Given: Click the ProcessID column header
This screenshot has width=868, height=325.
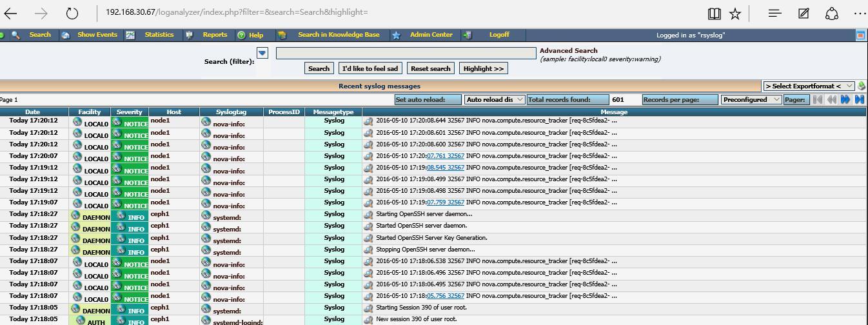Looking at the screenshot, I should point(284,112).
